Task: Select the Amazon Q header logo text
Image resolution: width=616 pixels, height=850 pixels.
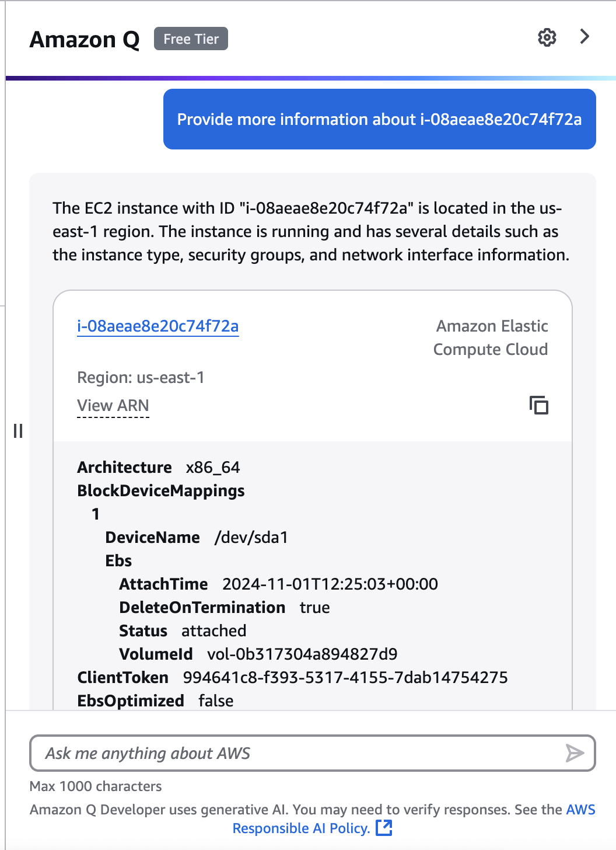Action: click(84, 39)
